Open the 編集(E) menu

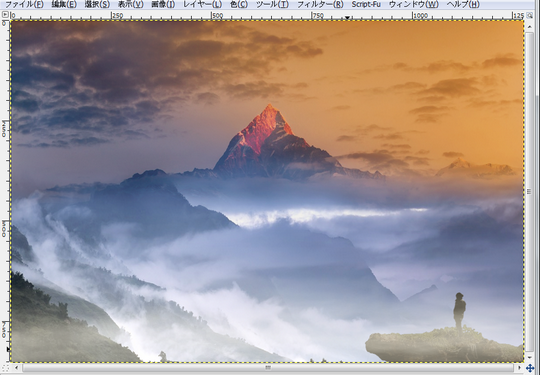click(x=64, y=4)
